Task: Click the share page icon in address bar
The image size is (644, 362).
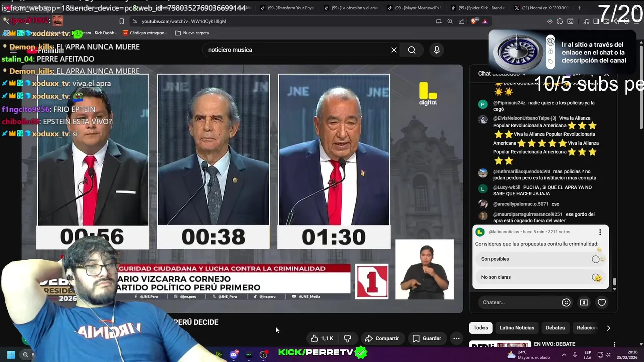Action: [461, 21]
